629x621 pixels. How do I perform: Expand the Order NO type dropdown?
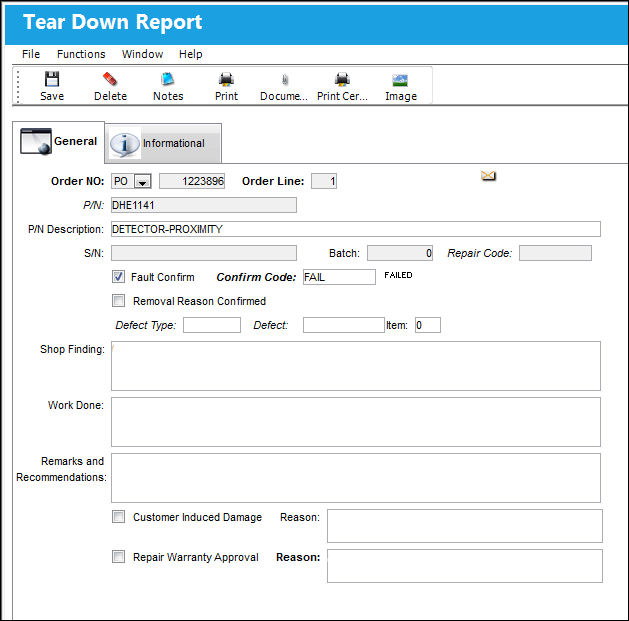142,181
